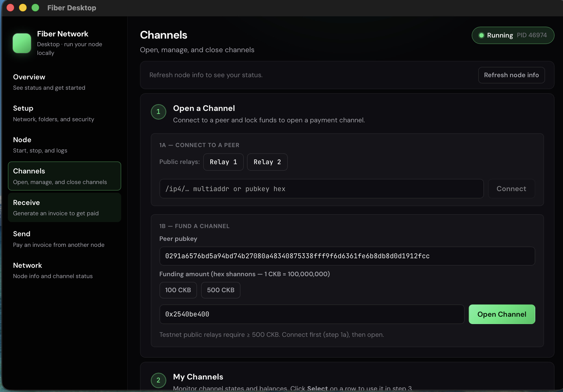
Task: Close the Fiber Desktop window
Action: [10, 8]
